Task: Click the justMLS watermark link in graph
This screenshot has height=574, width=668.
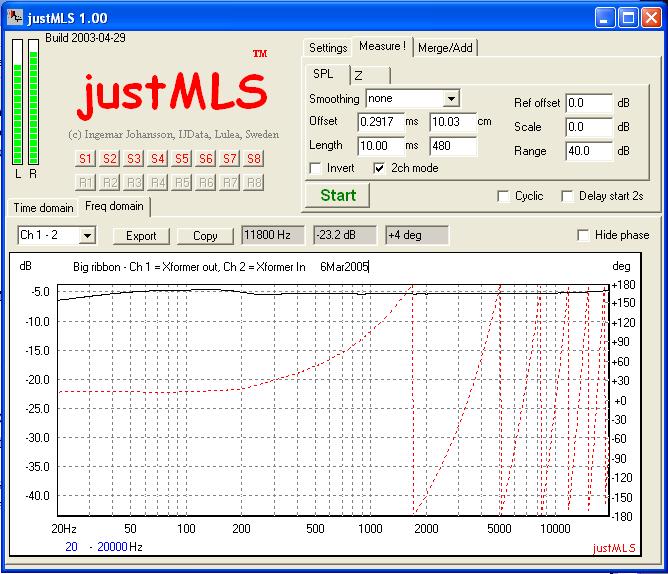Action: coord(614,548)
